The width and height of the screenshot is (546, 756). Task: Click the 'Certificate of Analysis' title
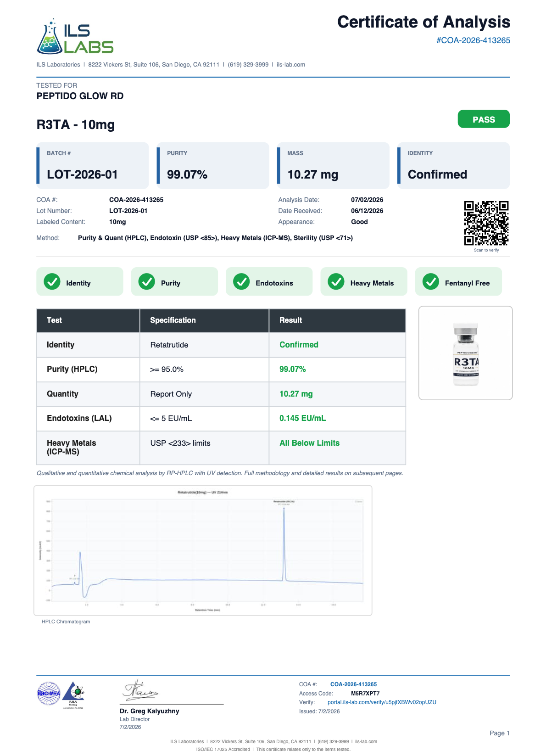[x=423, y=22]
